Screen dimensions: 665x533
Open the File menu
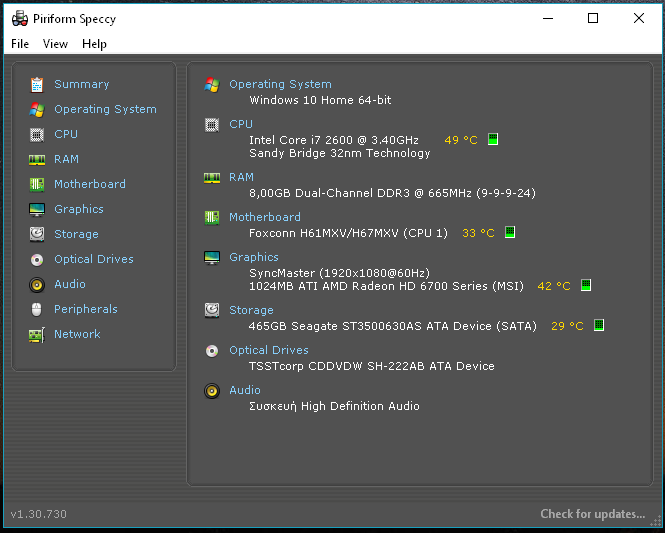click(20, 44)
